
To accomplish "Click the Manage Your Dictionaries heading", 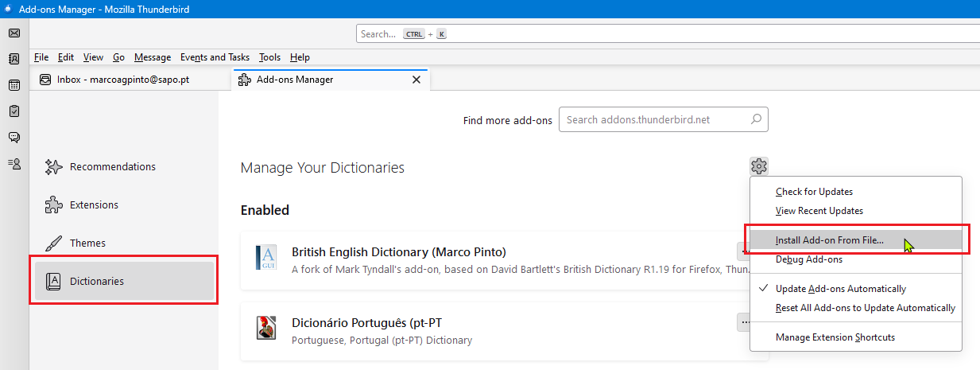I will click(x=323, y=168).
